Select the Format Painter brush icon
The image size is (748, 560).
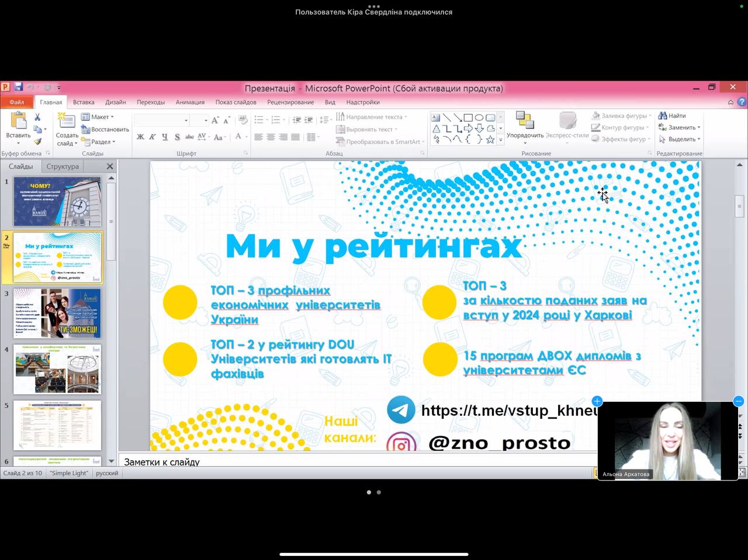37,141
